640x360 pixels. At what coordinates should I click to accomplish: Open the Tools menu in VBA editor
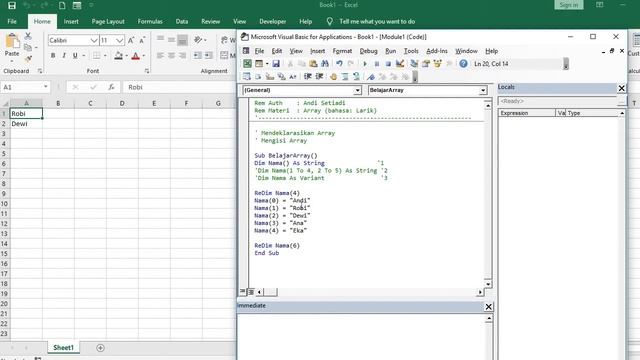(411, 51)
